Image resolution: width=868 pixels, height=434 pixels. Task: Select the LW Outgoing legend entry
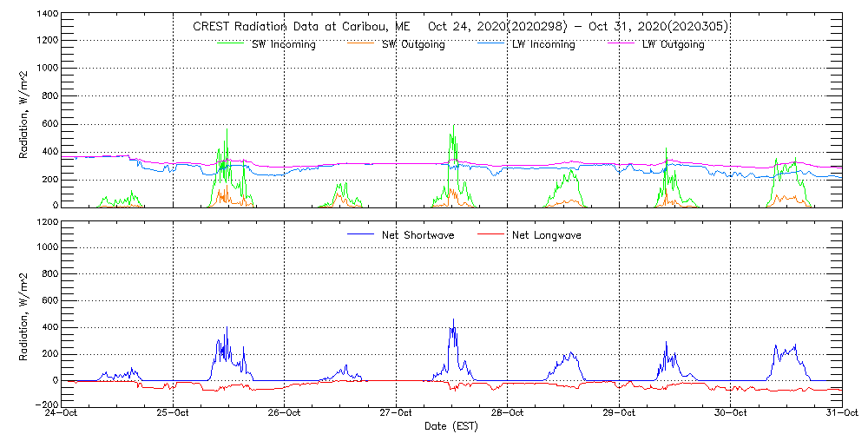[673, 45]
